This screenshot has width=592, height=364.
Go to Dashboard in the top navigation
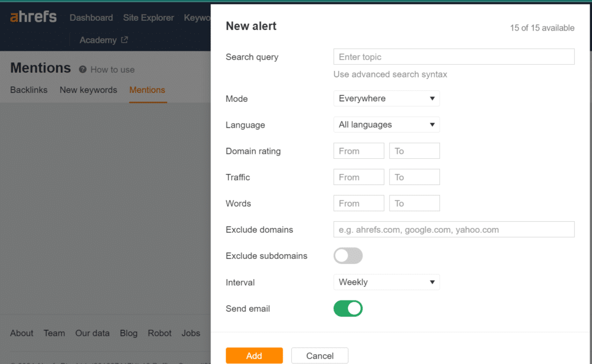[x=91, y=18]
